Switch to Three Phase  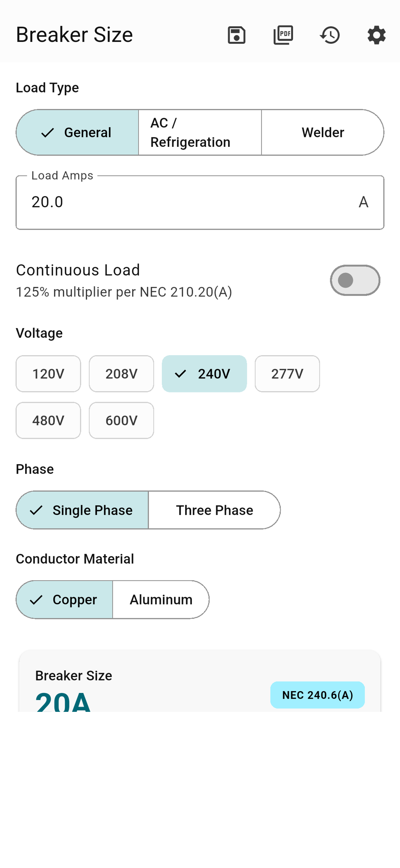pyautogui.click(x=215, y=510)
